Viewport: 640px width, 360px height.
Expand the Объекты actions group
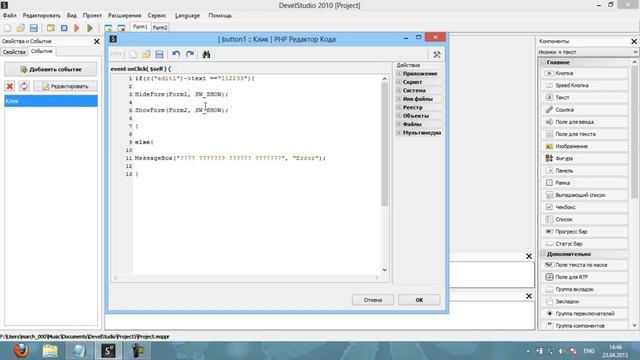(399, 116)
